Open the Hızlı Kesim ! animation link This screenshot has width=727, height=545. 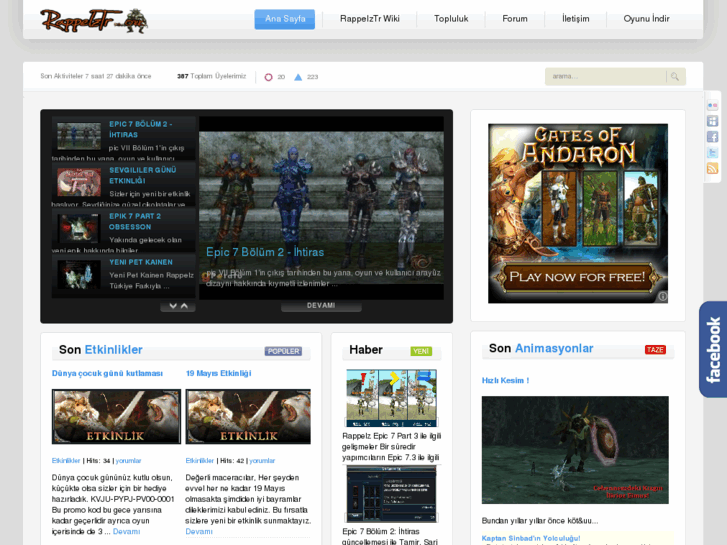click(505, 380)
